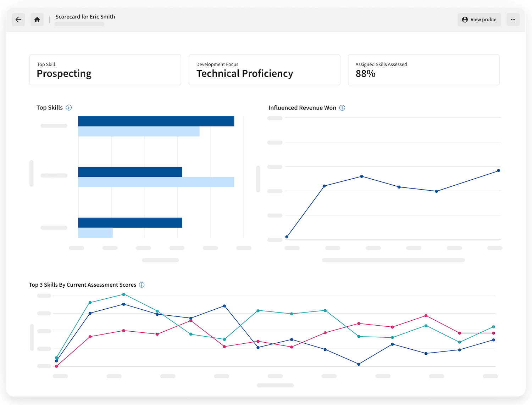Select the last dark blue point in Top 3 Skills chart
This screenshot has width=532, height=405.
click(x=493, y=340)
